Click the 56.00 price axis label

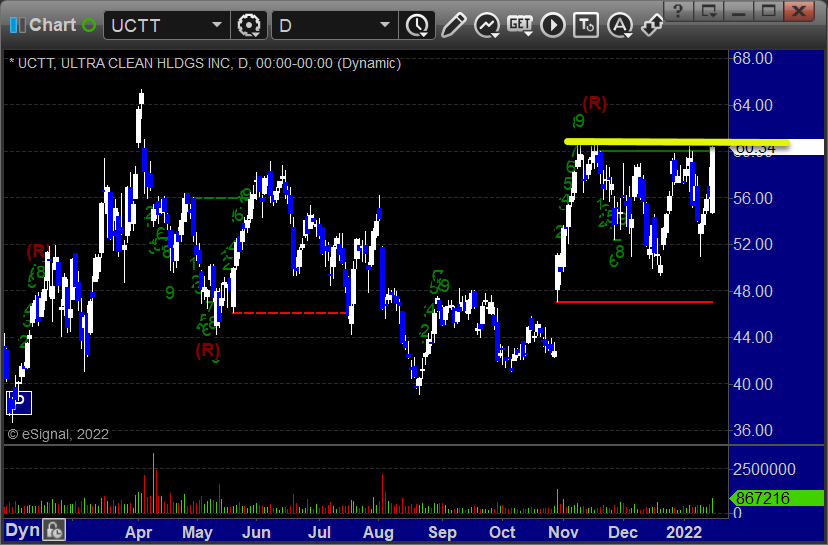tap(752, 198)
